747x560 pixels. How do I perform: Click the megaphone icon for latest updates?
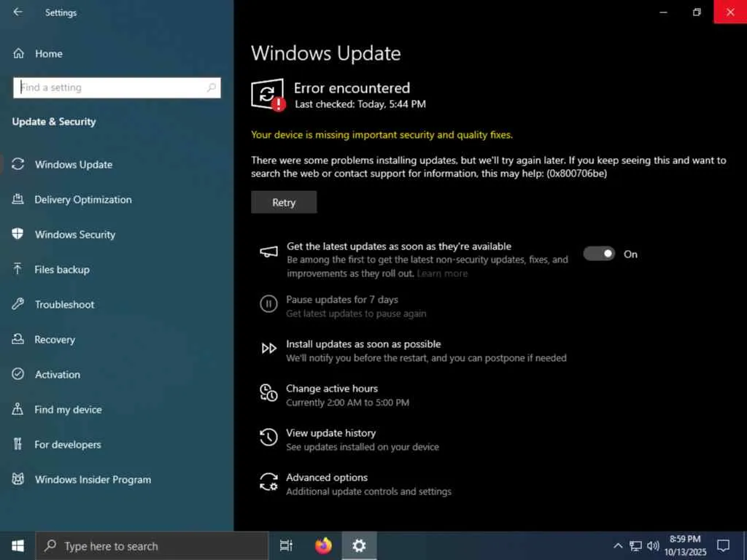268,252
